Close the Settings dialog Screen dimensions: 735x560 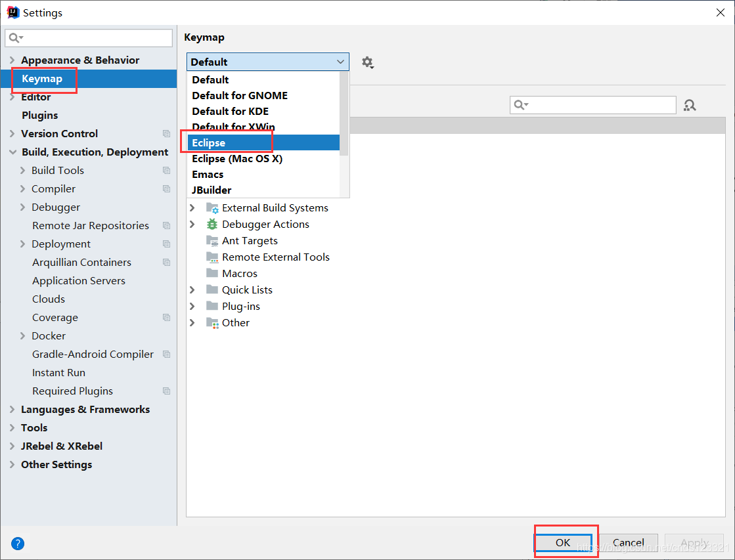pyautogui.click(x=721, y=12)
